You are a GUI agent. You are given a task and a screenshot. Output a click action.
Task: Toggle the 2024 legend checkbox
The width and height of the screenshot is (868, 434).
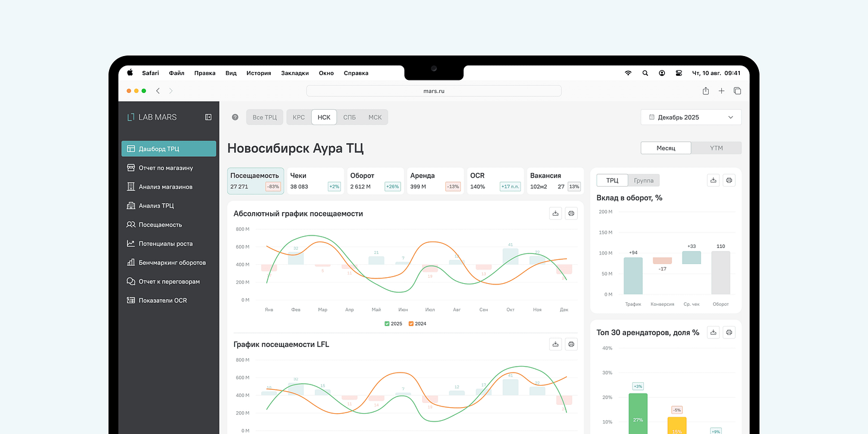coord(411,324)
